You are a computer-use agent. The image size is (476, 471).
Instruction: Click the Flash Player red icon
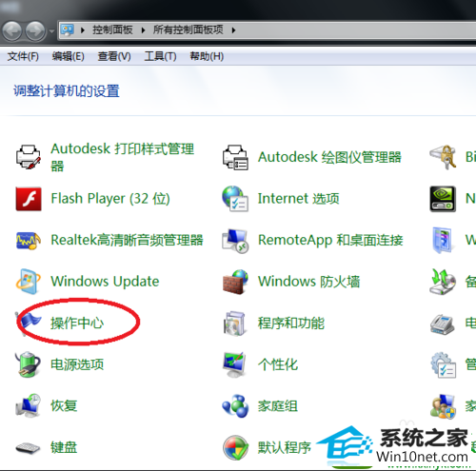coord(29,199)
